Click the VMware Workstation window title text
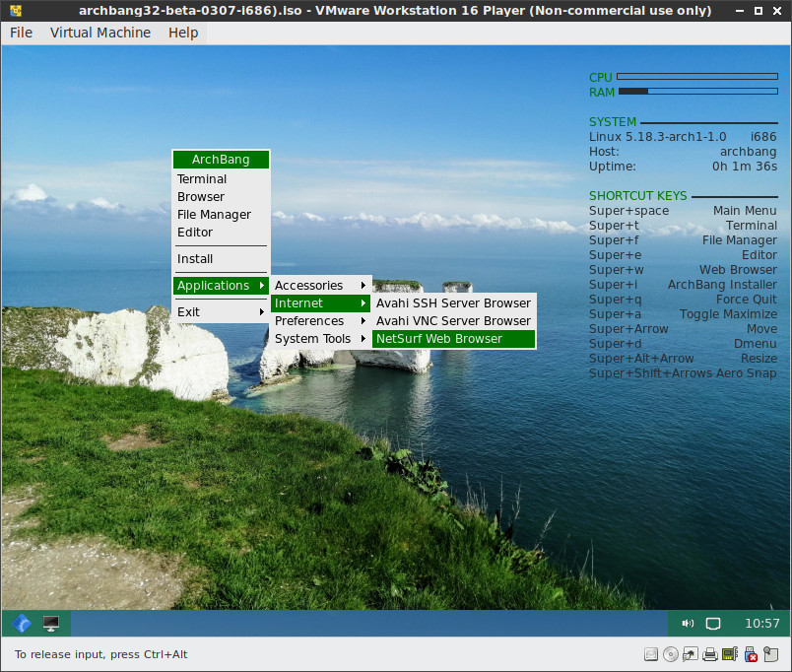Screen dimensions: 792x672 [395, 10]
